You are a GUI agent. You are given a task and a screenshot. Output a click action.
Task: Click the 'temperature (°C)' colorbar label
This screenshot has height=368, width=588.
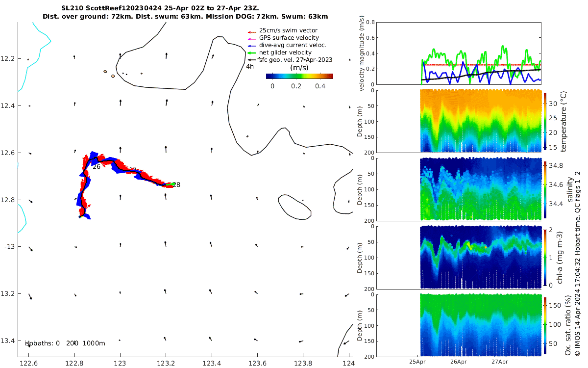pos(563,121)
